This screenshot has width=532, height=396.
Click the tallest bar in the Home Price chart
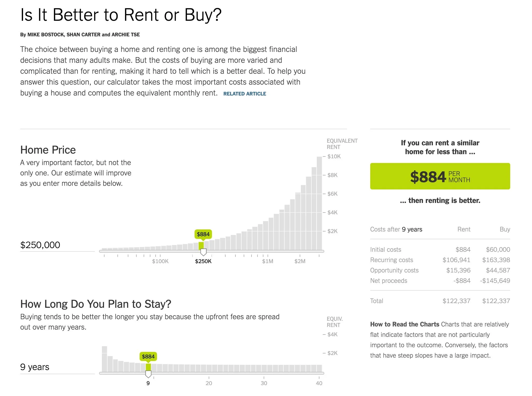(x=319, y=203)
